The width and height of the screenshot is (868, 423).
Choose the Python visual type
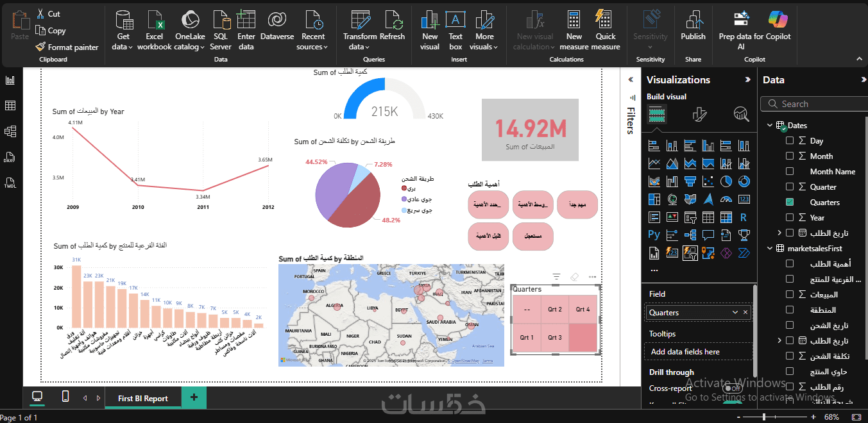[654, 235]
